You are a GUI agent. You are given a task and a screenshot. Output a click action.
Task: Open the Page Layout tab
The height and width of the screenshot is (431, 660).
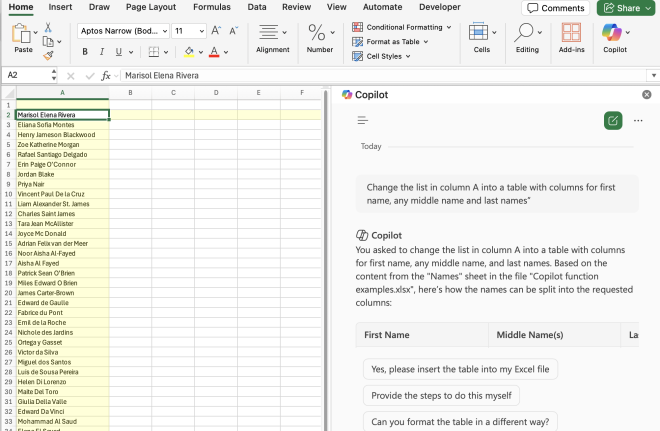tap(149, 7)
